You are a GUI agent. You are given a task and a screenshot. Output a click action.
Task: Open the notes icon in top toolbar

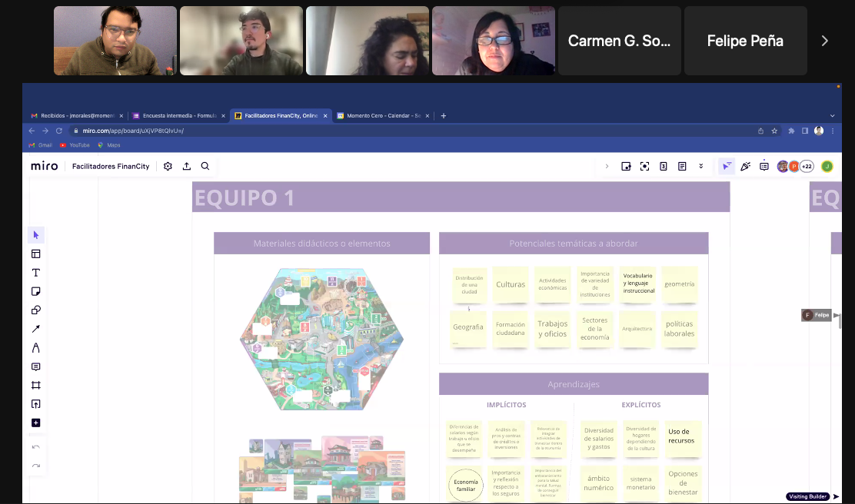(682, 166)
